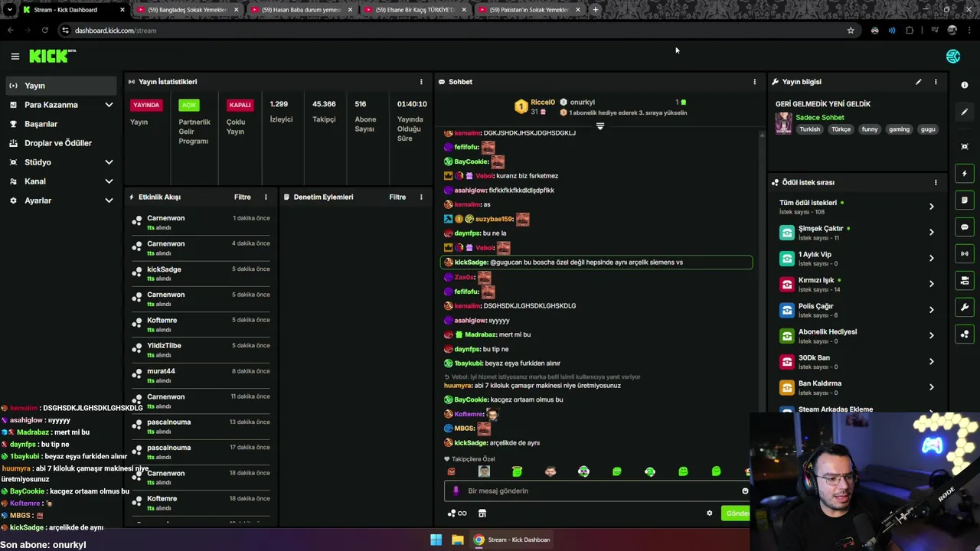This screenshot has height=551, width=980.
Task: Go to Başarılar in sidebar
Action: pos(61,124)
